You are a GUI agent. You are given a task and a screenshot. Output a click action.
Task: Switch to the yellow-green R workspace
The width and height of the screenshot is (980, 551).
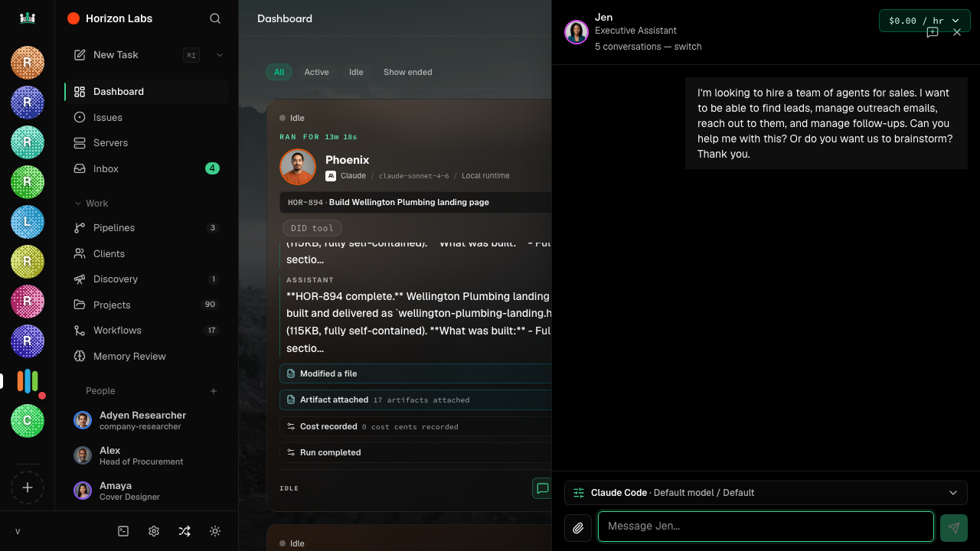point(28,262)
